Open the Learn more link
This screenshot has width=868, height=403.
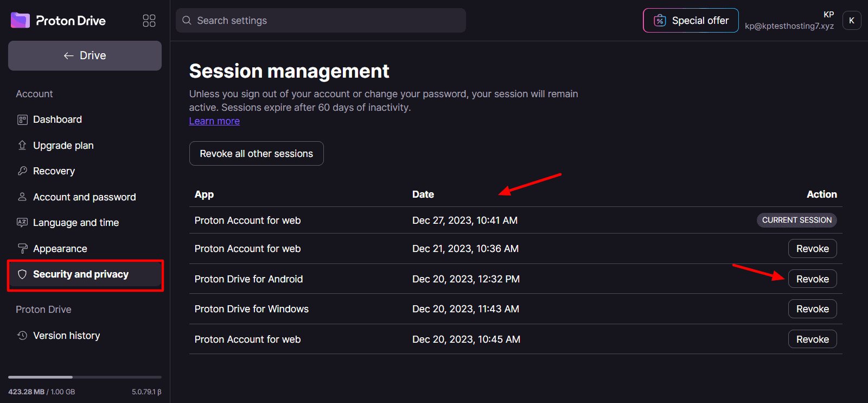click(214, 121)
